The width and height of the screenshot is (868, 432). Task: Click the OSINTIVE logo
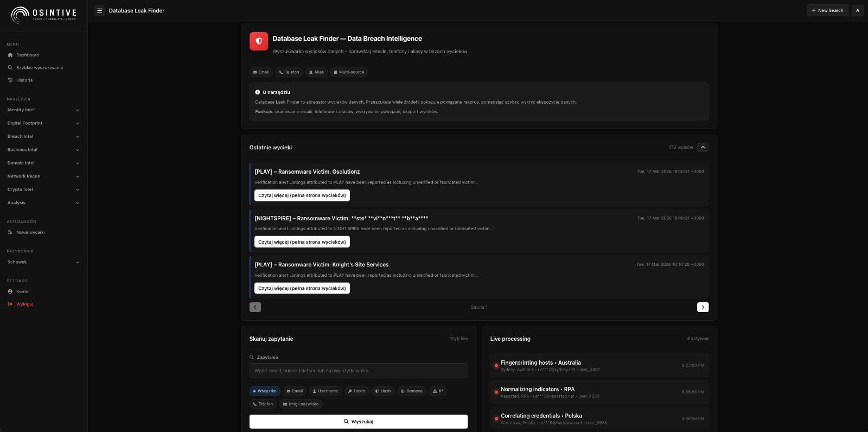tap(43, 15)
